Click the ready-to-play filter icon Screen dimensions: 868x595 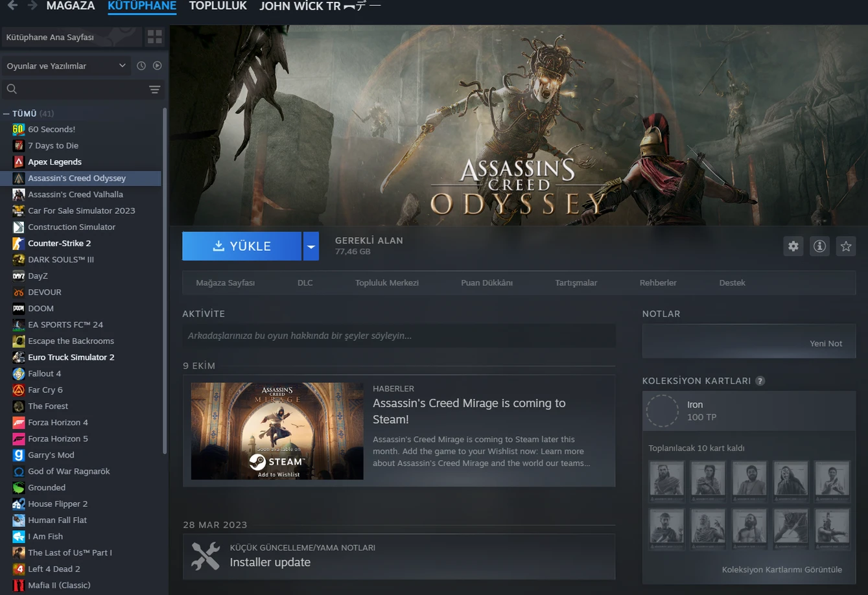coord(158,66)
